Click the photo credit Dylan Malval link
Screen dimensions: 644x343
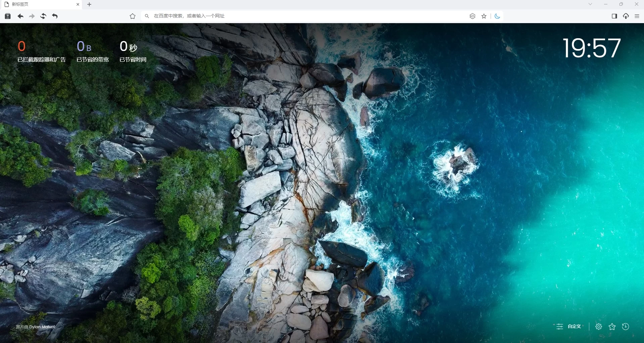pyautogui.click(x=35, y=327)
